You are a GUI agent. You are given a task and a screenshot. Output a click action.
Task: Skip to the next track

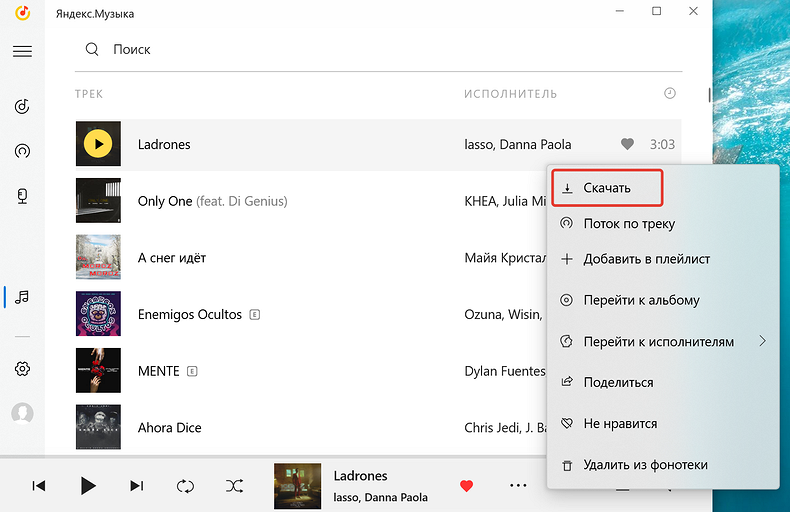pos(137,486)
